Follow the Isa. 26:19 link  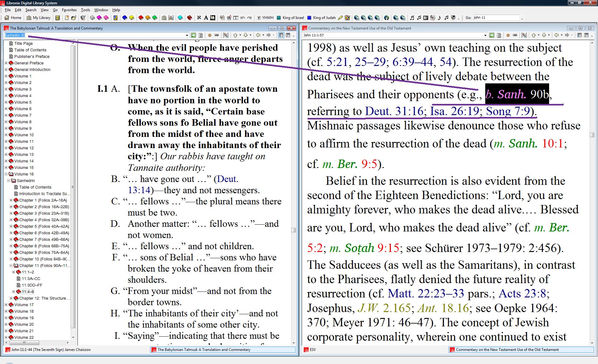tap(454, 111)
